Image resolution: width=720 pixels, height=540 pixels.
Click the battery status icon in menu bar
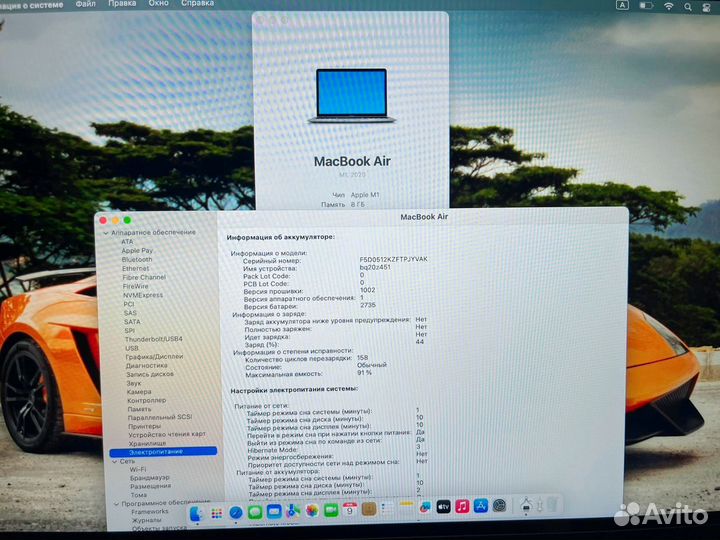(x=646, y=6)
